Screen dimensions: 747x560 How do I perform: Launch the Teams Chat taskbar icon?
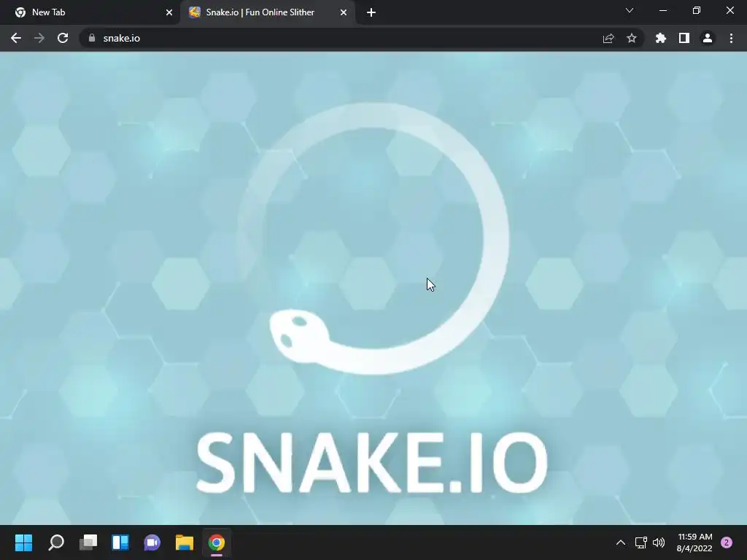[152, 542]
